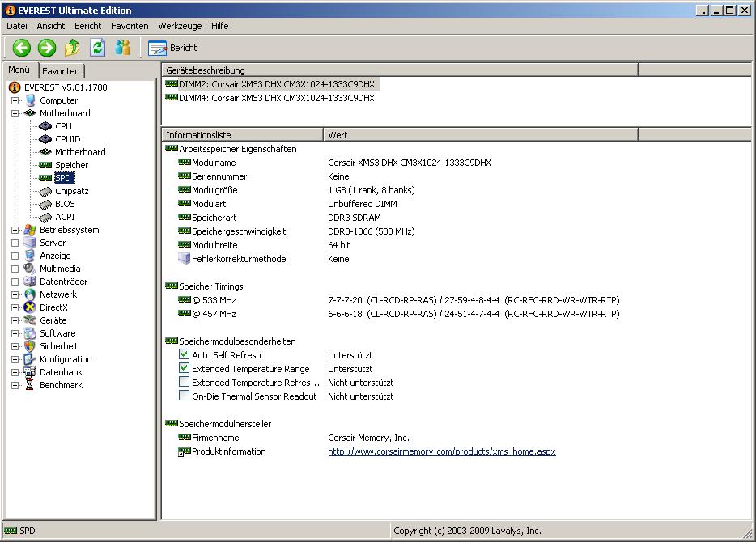Switch to the Menü tab

click(19, 70)
